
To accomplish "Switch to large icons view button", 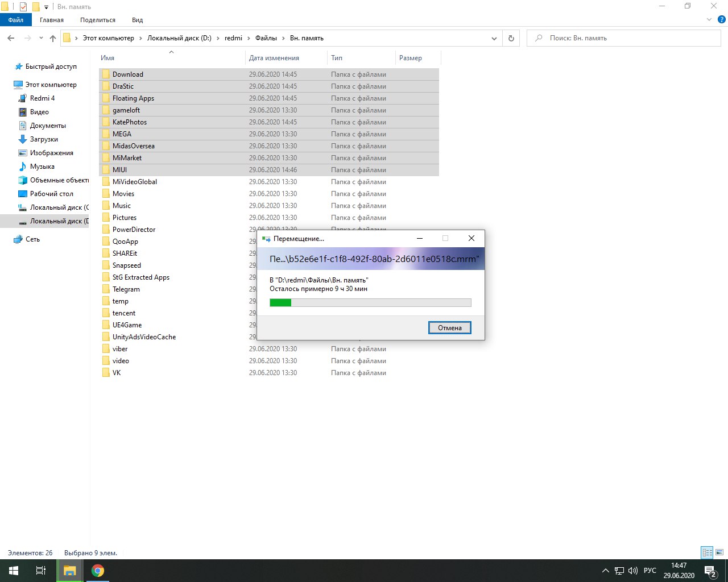I will point(719,552).
